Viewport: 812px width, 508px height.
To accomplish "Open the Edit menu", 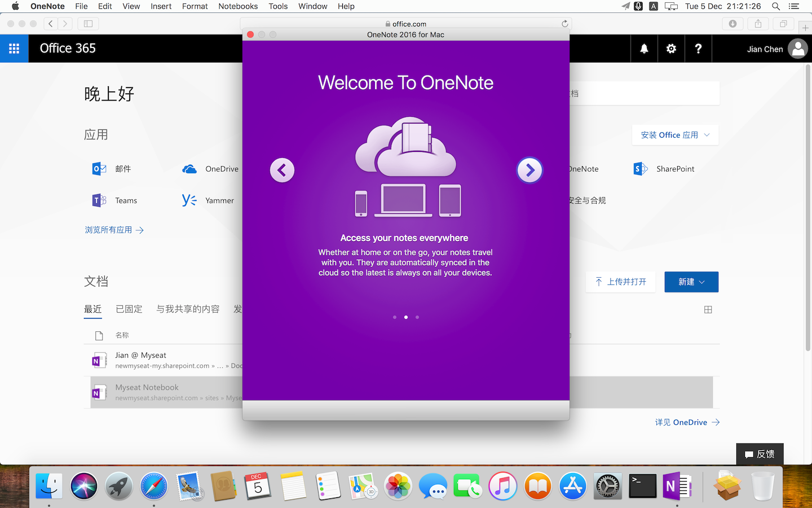I will pyautogui.click(x=105, y=6).
